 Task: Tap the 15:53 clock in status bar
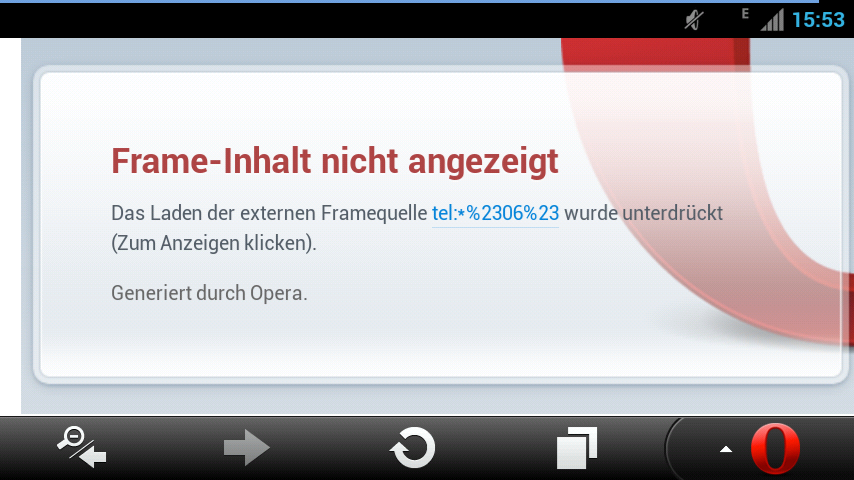pos(818,20)
